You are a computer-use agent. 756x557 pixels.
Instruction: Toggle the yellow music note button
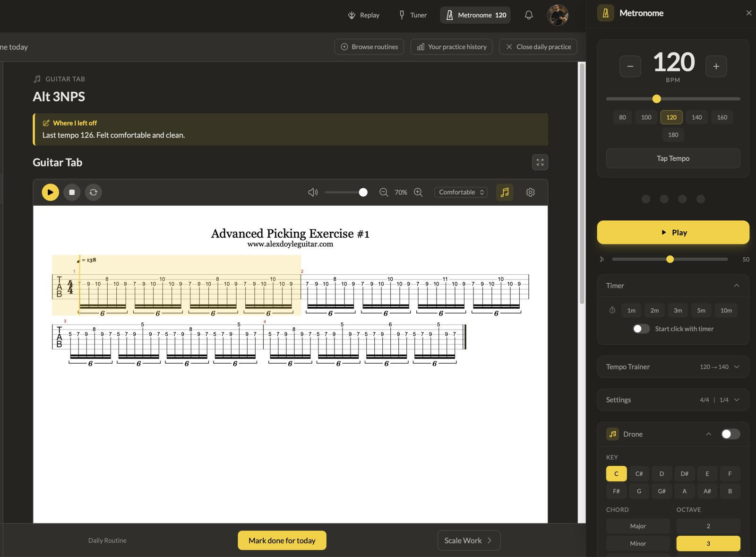(505, 192)
